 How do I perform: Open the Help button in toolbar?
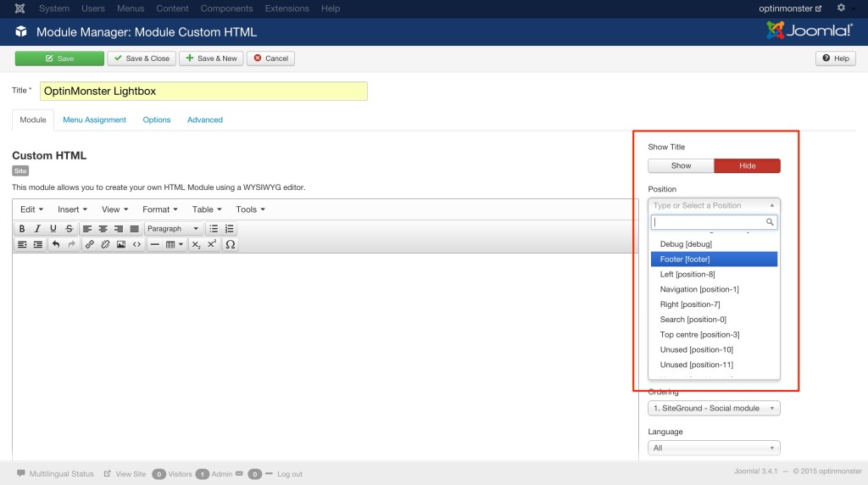pyautogui.click(x=835, y=59)
